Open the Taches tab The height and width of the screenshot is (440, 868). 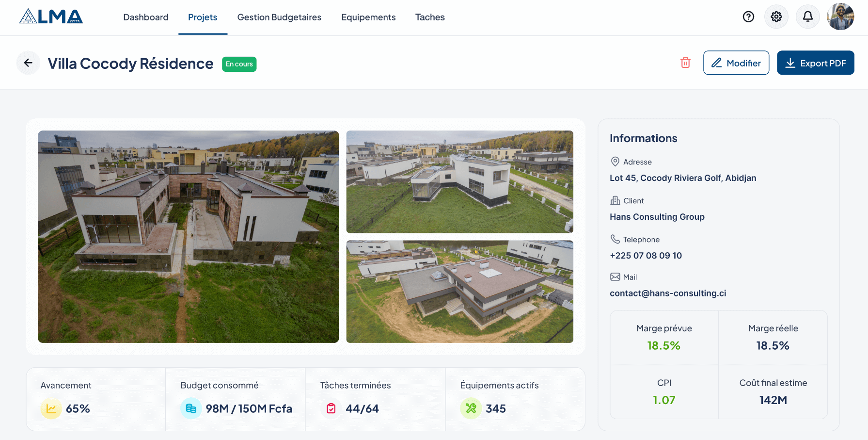click(430, 17)
